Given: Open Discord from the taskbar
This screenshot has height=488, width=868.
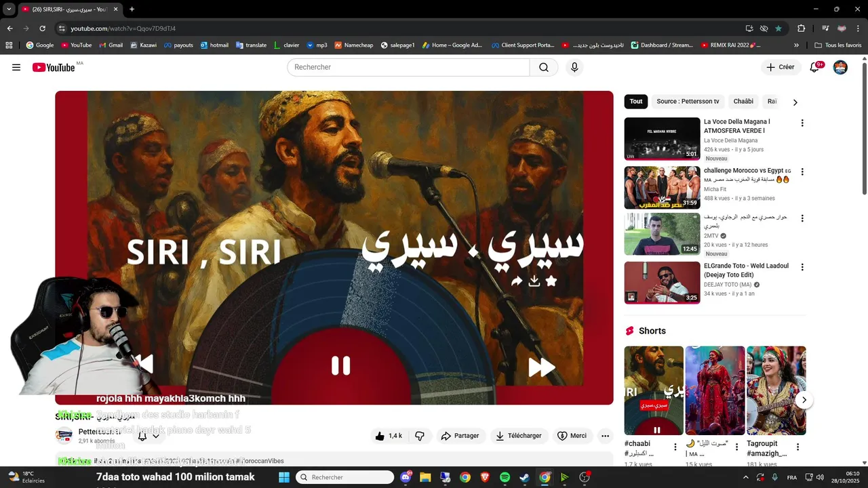Looking at the screenshot, I should (406, 477).
